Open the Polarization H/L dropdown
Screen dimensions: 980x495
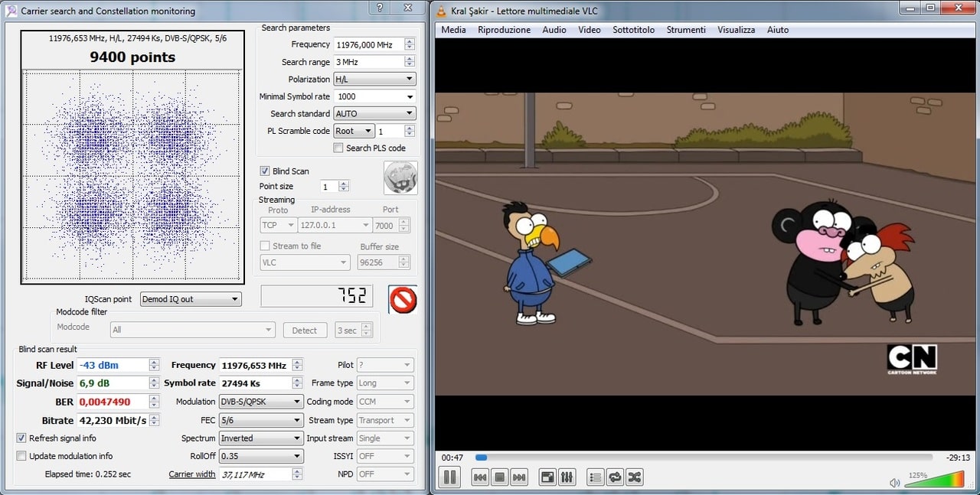(374, 79)
